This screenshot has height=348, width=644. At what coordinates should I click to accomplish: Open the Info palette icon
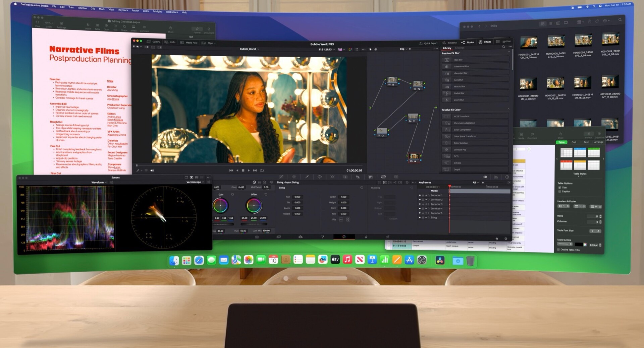507,177
